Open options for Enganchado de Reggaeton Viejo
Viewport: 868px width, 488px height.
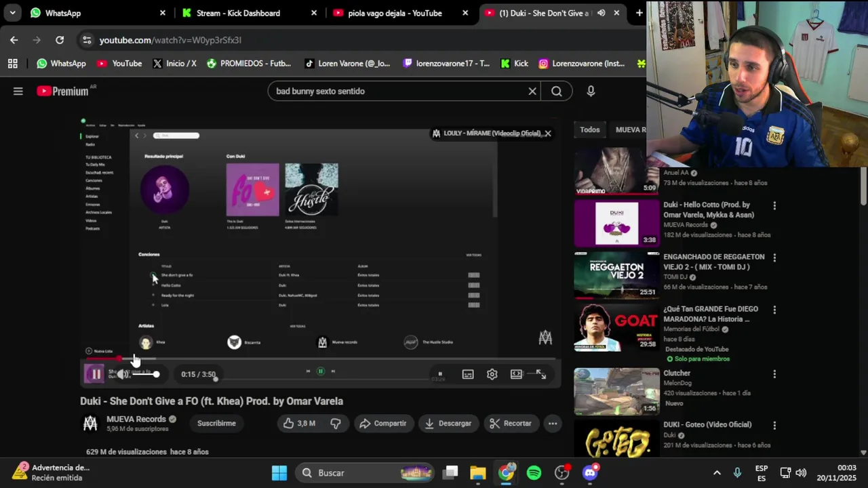(x=774, y=258)
